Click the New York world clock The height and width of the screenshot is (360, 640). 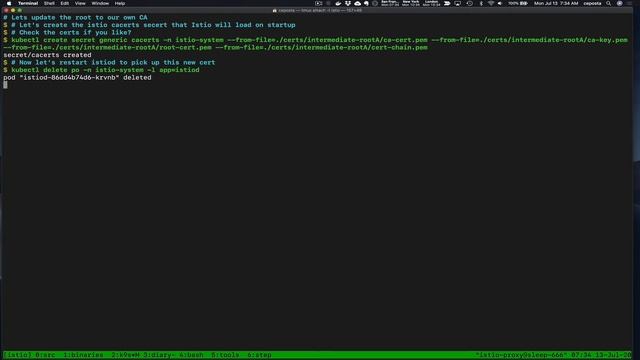pos(411,3)
